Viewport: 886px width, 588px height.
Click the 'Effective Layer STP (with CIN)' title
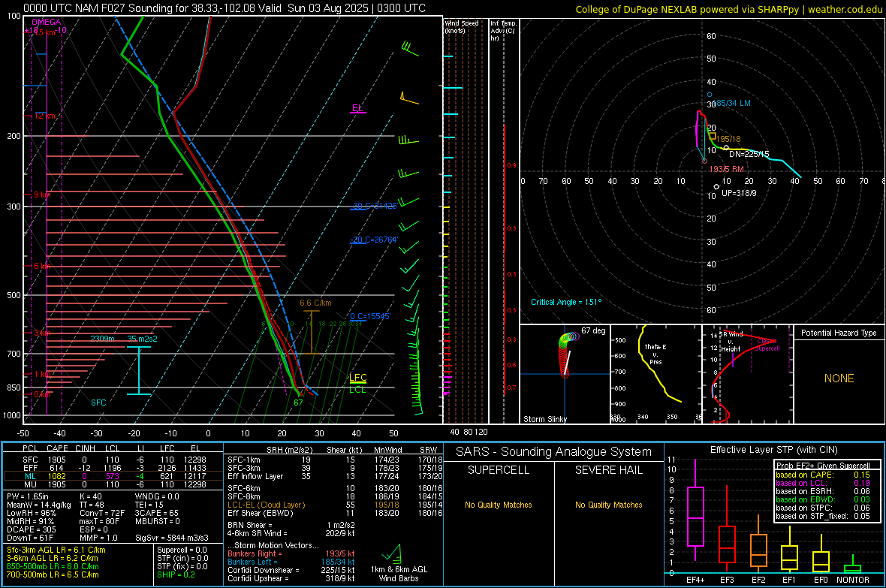[x=774, y=450]
